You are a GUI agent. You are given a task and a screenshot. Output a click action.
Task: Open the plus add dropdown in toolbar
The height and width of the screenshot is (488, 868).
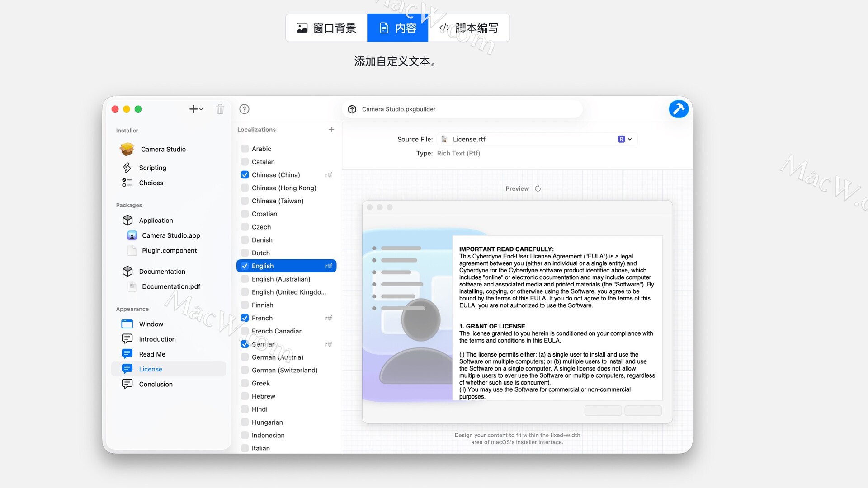pyautogui.click(x=196, y=109)
